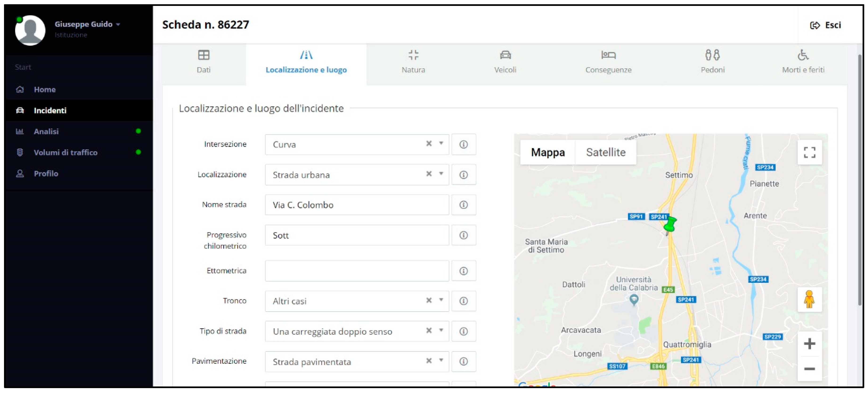Screen dimensions: 868x394
Task: Open map fullscreen view
Action: click(809, 152)
